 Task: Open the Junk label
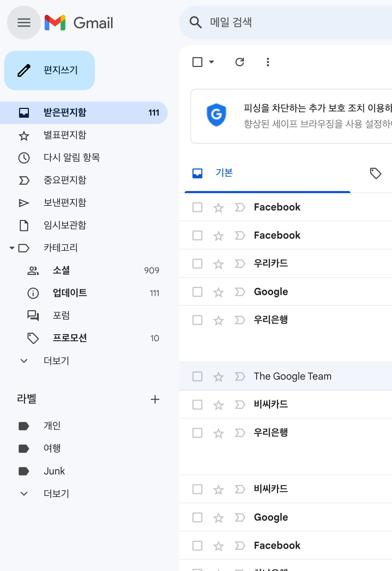pos(84,471)
